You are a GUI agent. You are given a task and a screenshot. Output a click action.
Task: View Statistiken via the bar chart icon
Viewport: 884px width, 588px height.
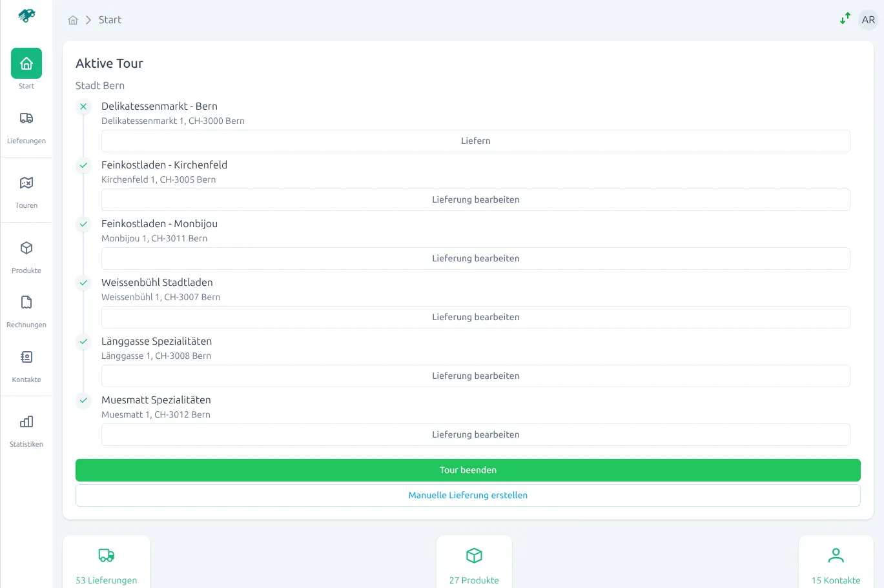point(26,421)
